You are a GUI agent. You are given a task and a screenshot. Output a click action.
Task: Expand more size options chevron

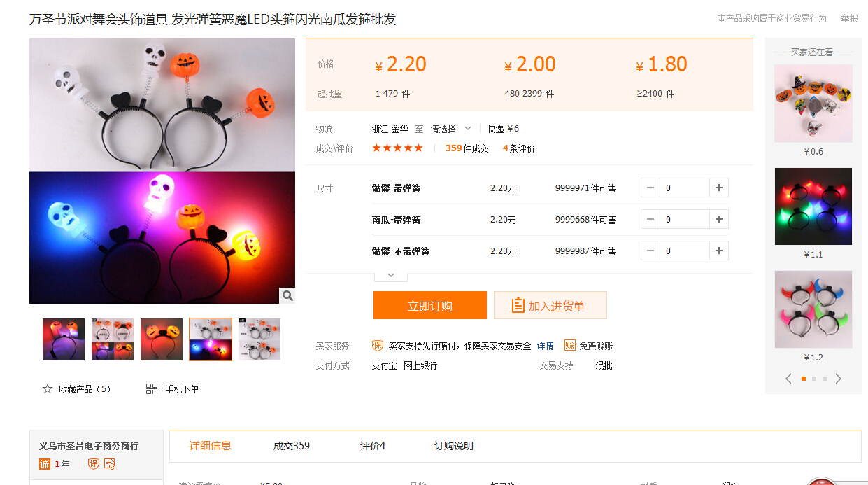tap(391, 275)
